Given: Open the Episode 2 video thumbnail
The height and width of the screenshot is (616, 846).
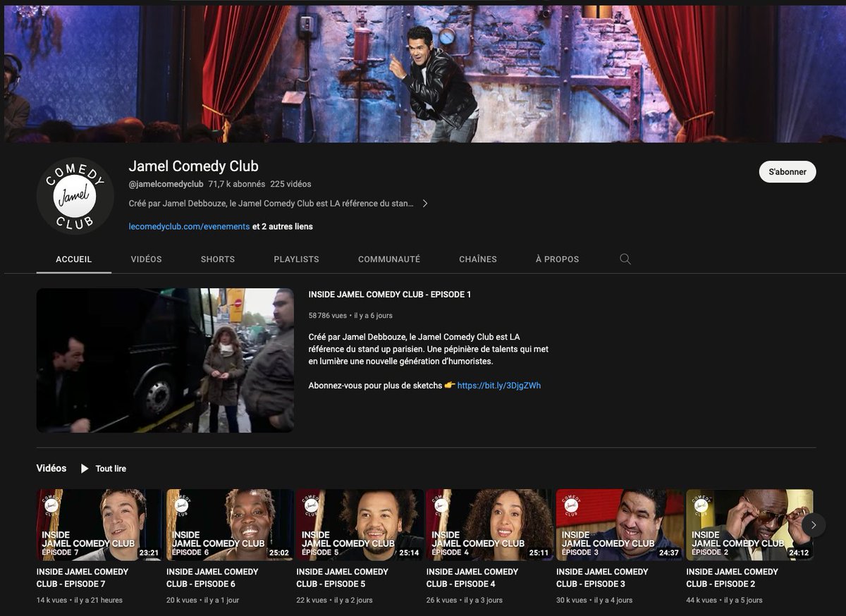Looking at the screenshot, I should click(x=749, y=525).
